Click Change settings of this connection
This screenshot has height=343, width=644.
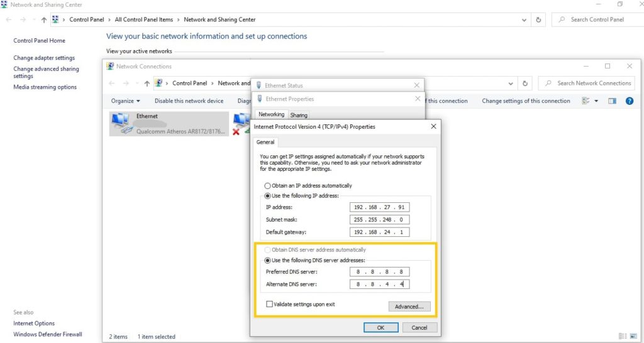526,101
